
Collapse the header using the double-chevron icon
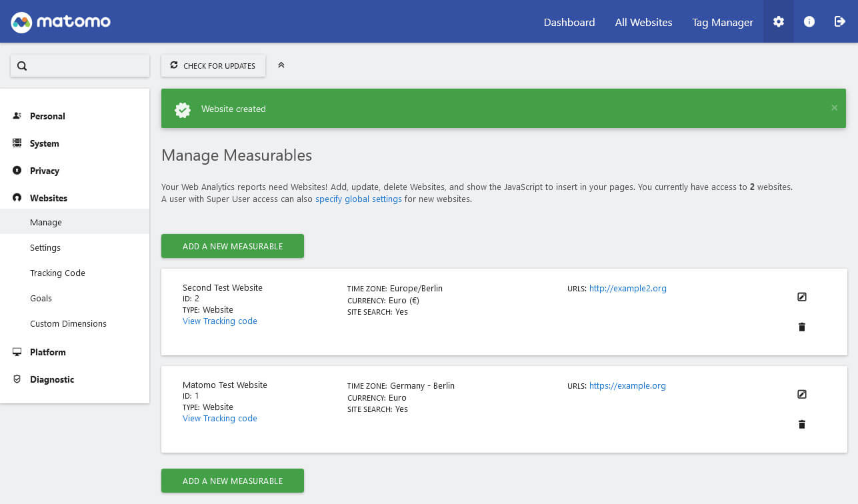(x=281, y=65)
